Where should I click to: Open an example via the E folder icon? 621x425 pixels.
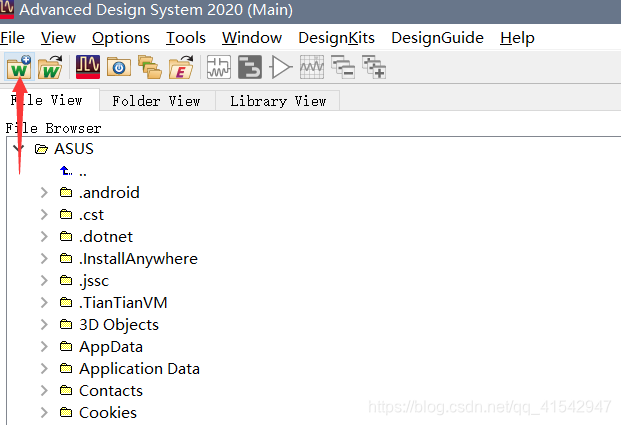[x=181, y=67]
